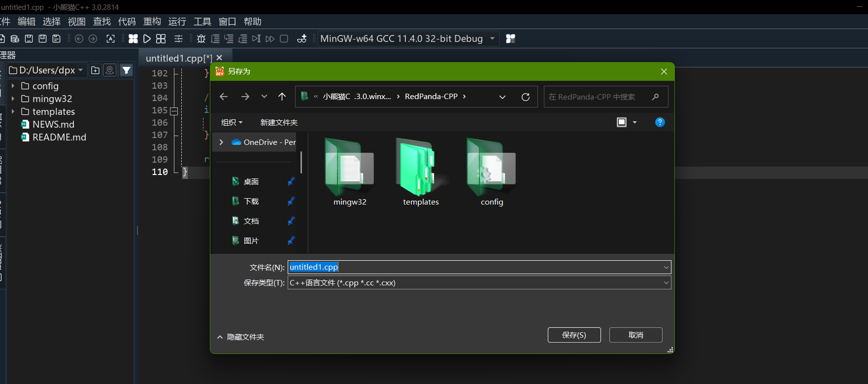Screen dimensions: 868x384
Task: Open the 视图 menu
Action: pyautogui.click(x=77, y=21)
